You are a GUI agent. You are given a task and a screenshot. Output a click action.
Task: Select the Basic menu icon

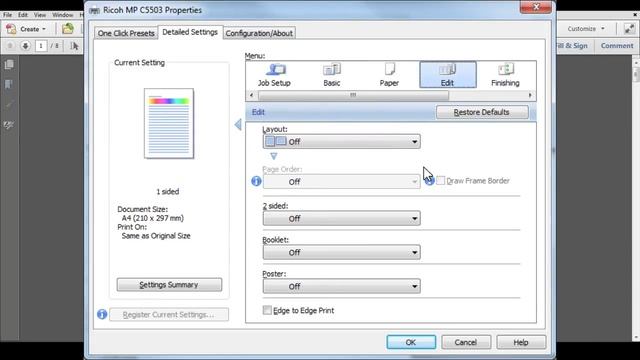pyautogui.click(x=331, y=75)
